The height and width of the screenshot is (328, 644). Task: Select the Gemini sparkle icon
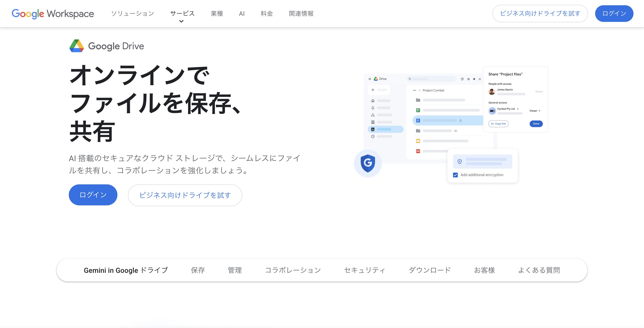point(474,79)
